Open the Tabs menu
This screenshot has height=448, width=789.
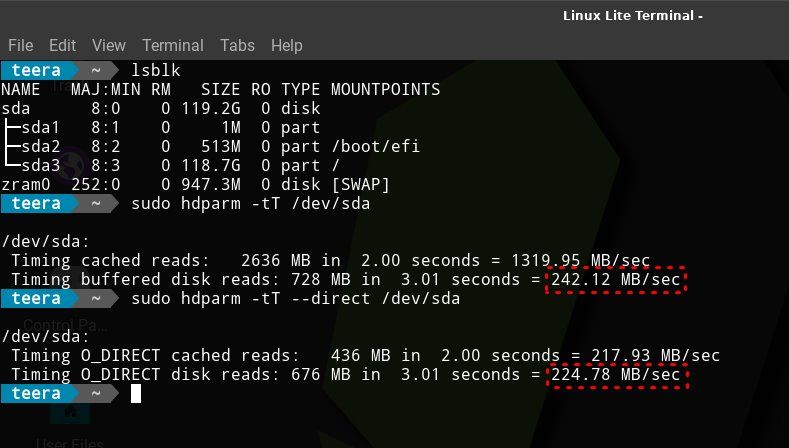coord(237,45)
